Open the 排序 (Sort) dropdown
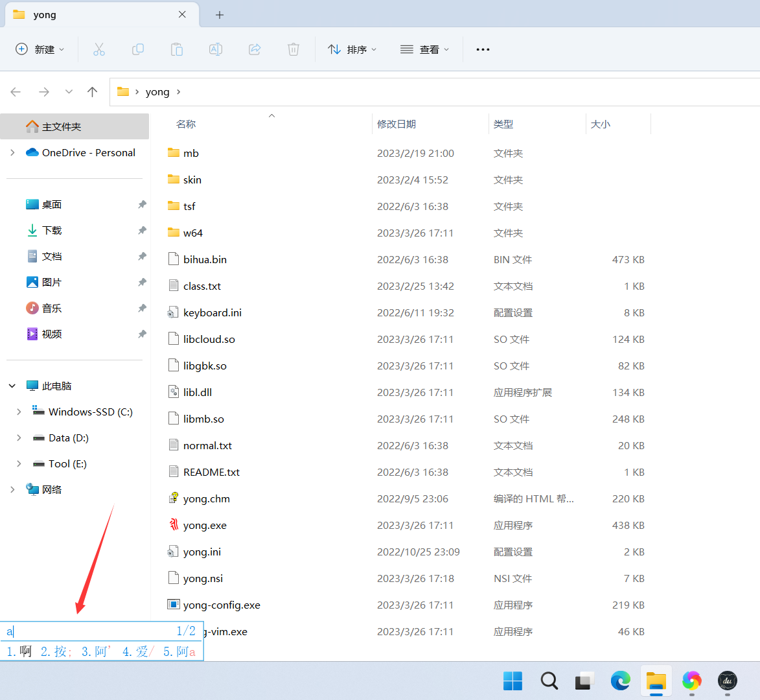The height and width of the screenshot is (700, 760). click(x=352, y=49)
